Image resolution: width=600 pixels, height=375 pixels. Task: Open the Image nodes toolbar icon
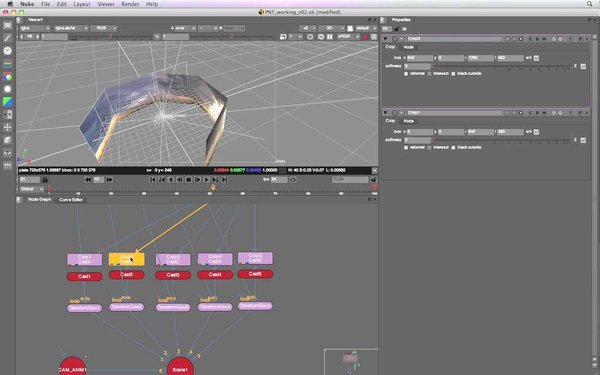point(7,25)
